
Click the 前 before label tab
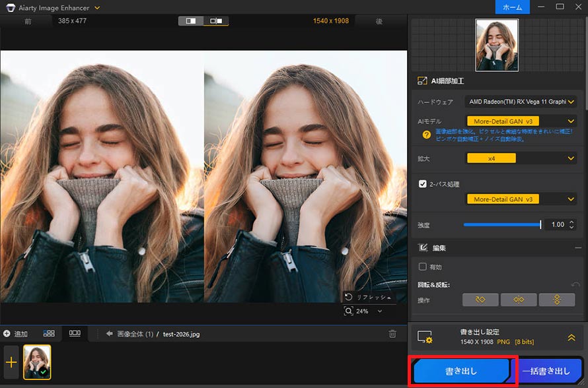pyautogui.click(x=28, y=21)
